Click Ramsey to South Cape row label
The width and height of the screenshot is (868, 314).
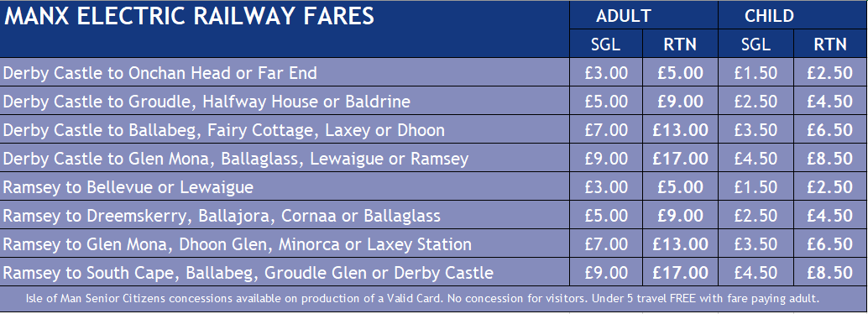[248, 273]
